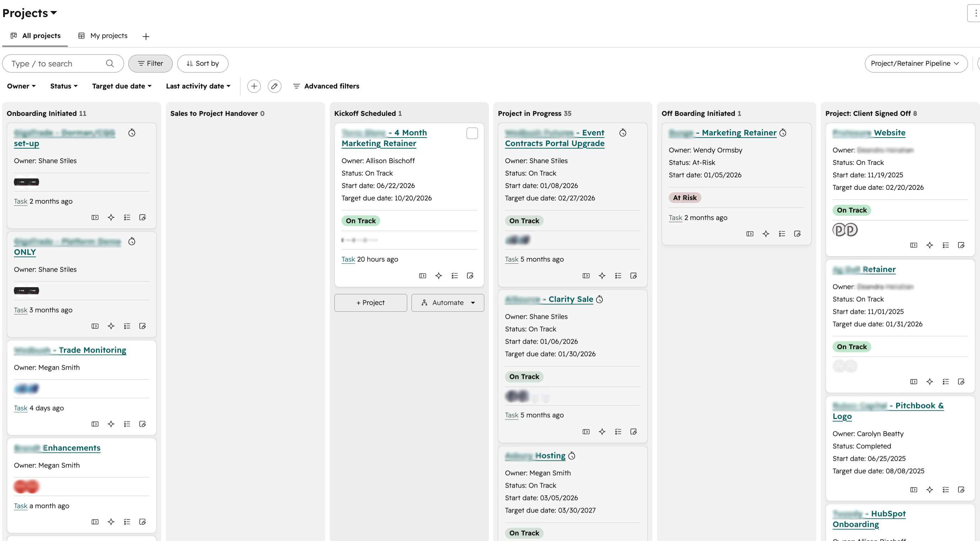Click the At Risk status badge

coord(685,197)
